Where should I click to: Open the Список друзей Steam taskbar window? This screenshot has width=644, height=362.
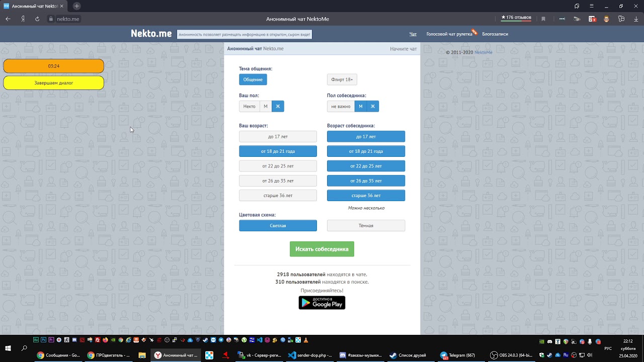410,355
